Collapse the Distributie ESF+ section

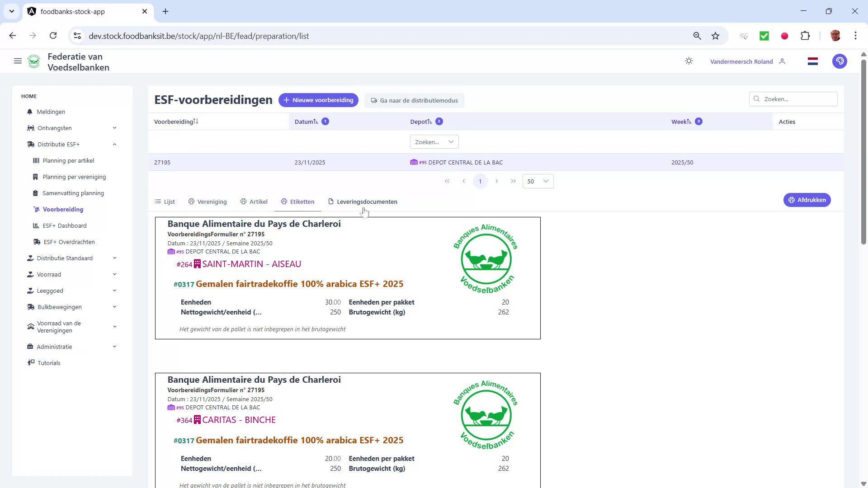[x=114, y=144]
